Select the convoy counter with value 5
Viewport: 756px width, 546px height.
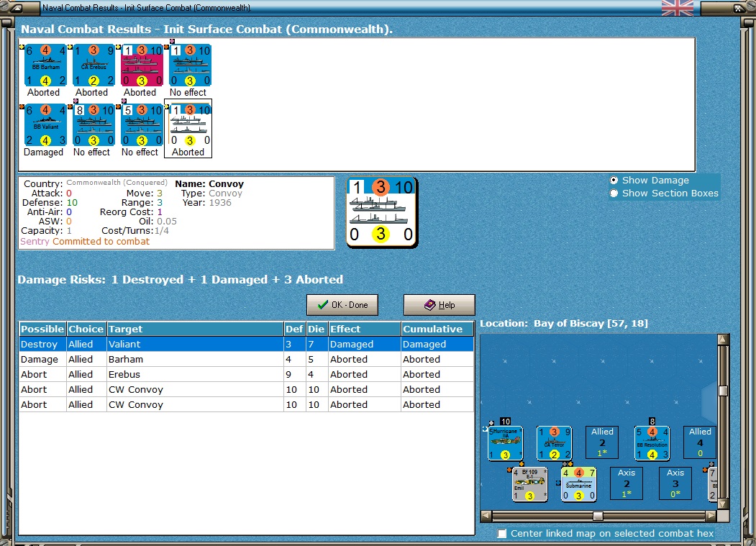click(142, 125)
